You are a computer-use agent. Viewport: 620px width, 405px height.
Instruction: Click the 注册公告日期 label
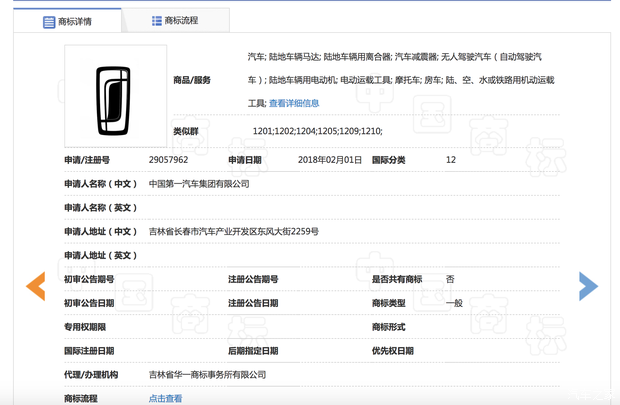coord(253,303)
